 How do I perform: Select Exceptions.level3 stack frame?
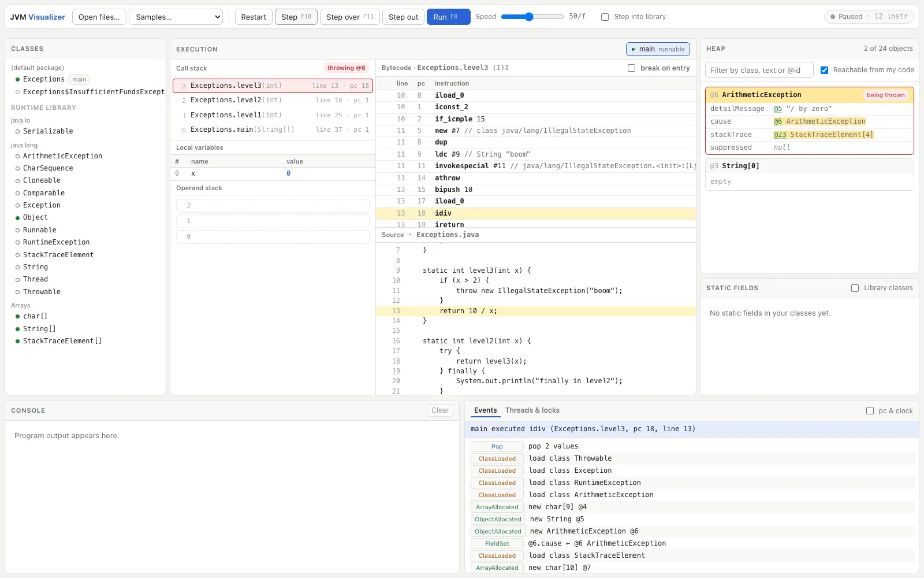[x=273, y=86]
